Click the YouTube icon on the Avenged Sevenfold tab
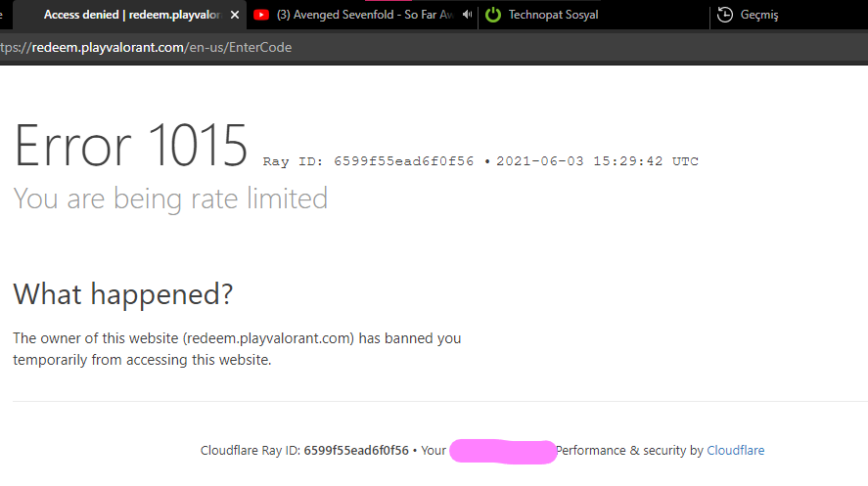 coord(262,15)
